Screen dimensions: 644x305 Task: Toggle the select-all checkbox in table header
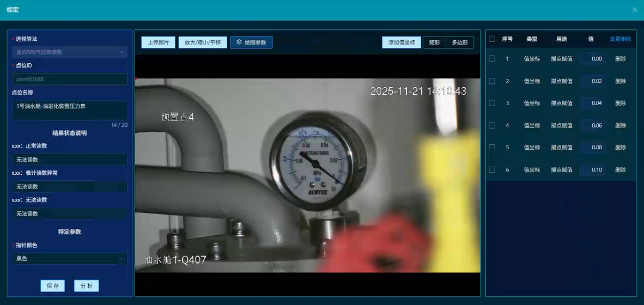pos(492,39)
